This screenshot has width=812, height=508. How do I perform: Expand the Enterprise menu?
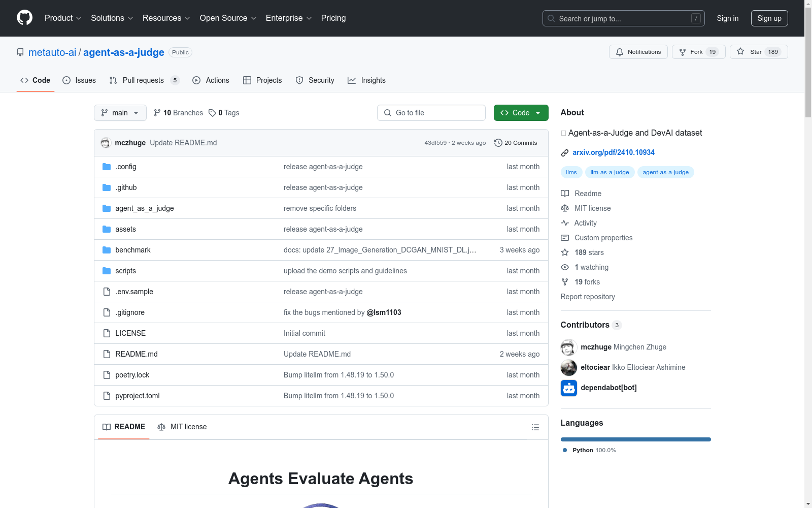(x=289, y=18)
